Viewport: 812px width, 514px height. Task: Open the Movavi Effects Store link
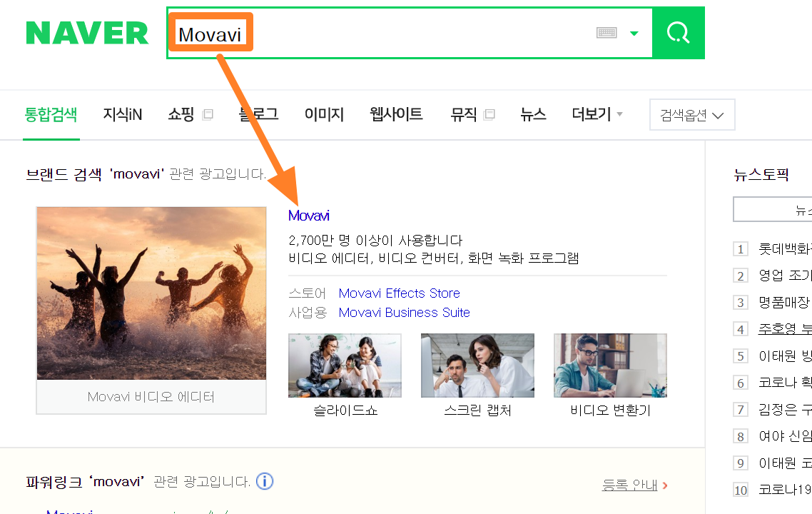[400, 293]
